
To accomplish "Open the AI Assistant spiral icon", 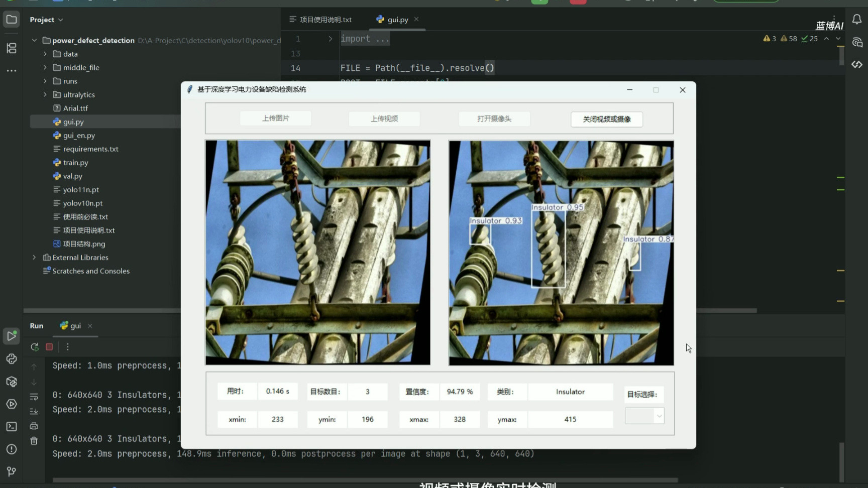I will point(857,42).
